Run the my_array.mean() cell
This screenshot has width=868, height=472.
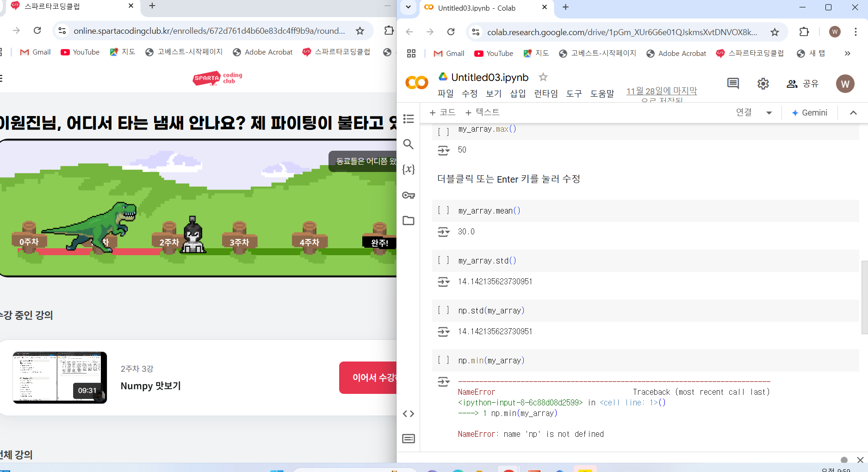[x=443, y=210]
